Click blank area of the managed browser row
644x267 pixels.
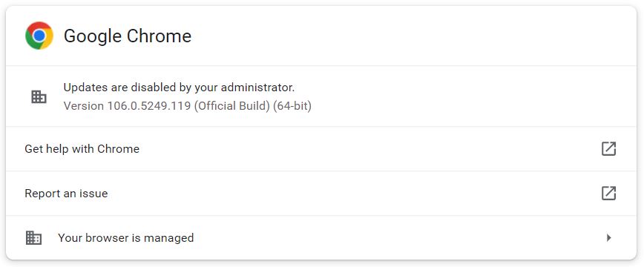coord(398,237)
